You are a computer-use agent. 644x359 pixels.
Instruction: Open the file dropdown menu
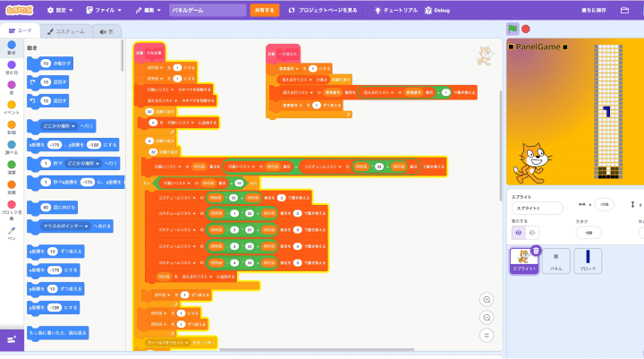104,10
